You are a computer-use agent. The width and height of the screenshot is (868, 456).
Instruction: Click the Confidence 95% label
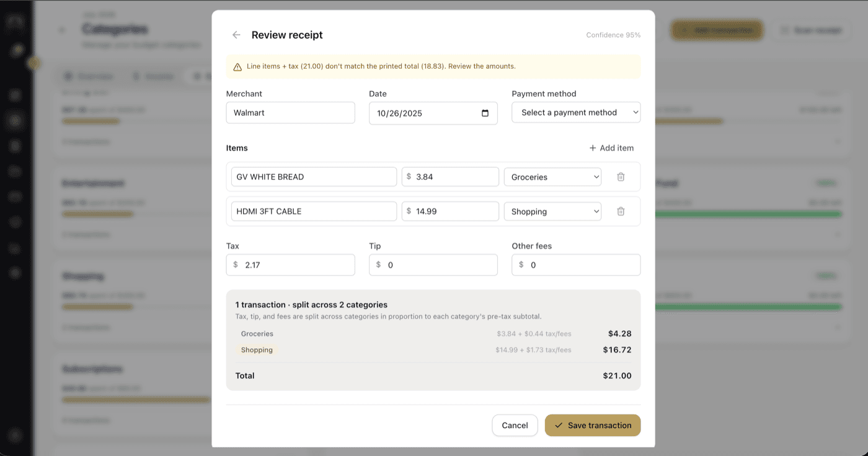point(613,35)
